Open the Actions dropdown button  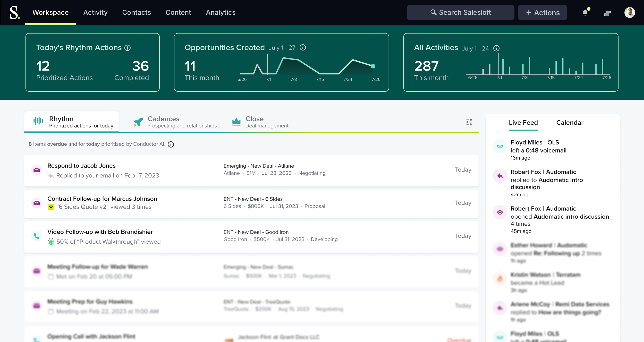pos(542,12)
